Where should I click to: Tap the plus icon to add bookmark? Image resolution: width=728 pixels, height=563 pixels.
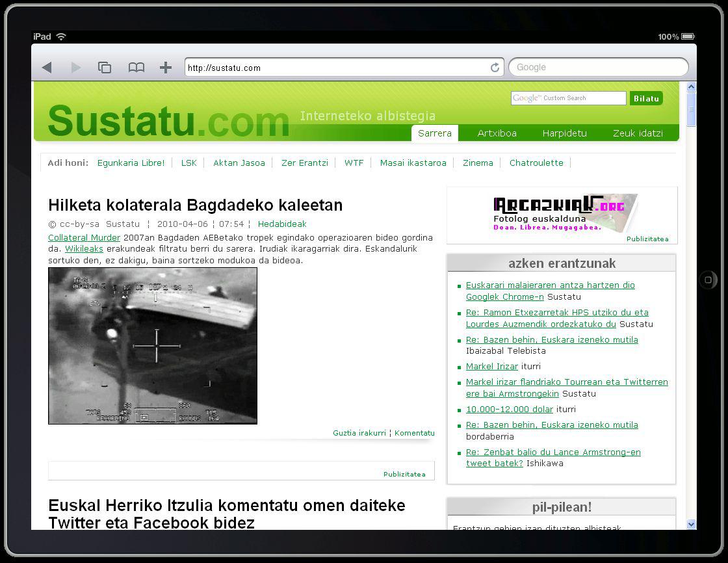tap(166, 68)
